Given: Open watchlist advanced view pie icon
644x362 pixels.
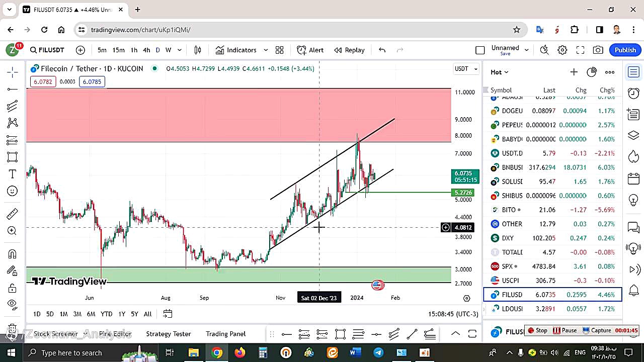Looking at the screenshot, I should point(592,72).
